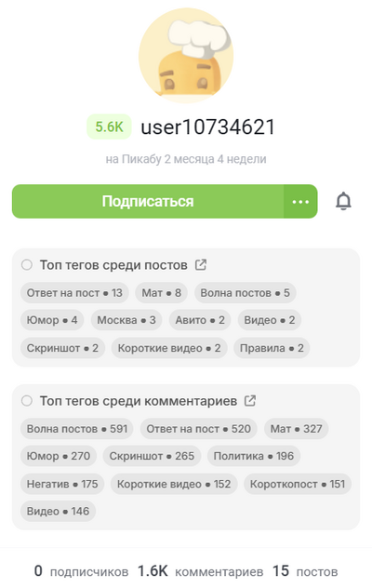Open the three-dots menu on the subscribe button
This screenshot has width=372, height=588.
coord(300,201)
